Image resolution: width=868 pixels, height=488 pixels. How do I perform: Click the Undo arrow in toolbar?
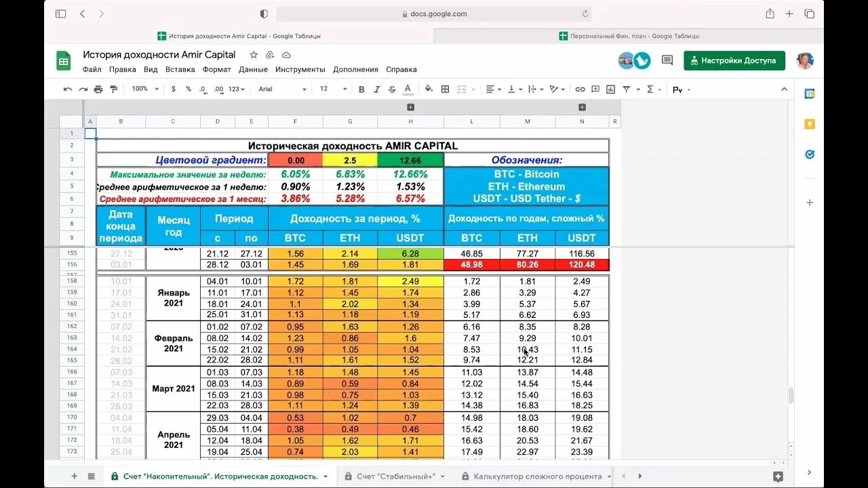pyautogui.click(x=68, y=89)
